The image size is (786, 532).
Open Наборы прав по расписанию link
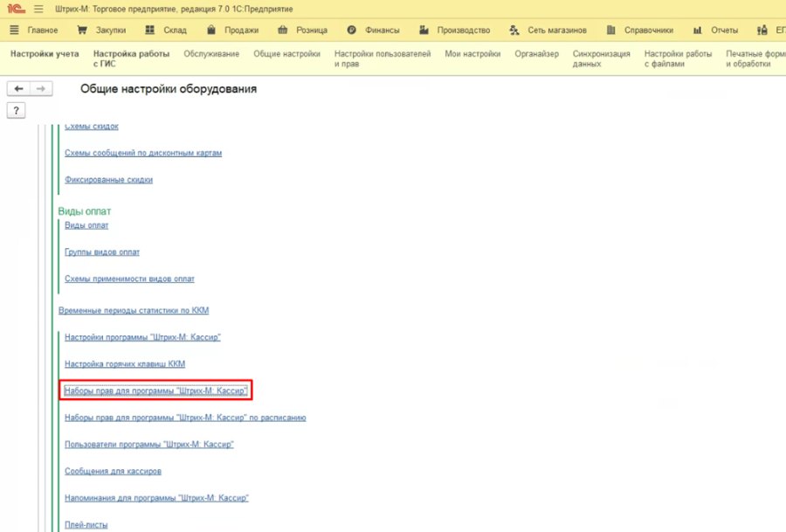click(x=185, y=418)
